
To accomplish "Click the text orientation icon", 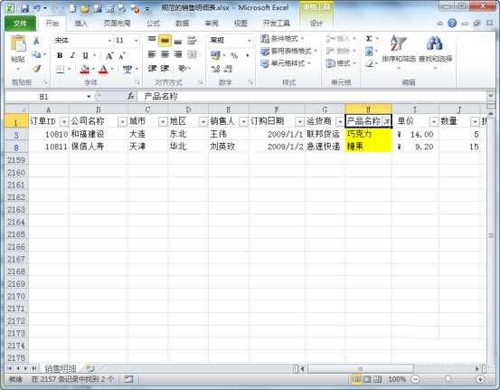I will coord(183,68).
